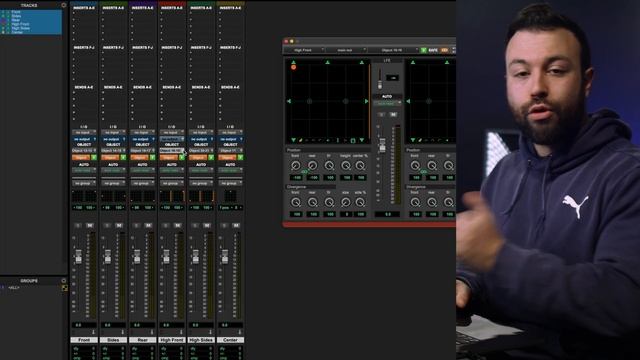Image resolution: width=640 pixels, height=360 pixels.
Task: Click left green arrow speaker in left panner grid
Action: [289, 101]
